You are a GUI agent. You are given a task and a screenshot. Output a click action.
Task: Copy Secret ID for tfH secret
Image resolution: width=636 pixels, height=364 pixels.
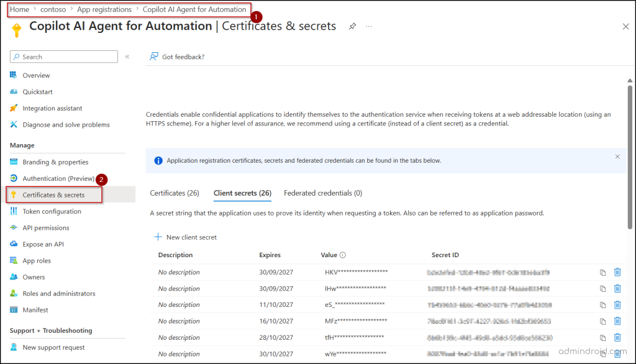coord(602,338)
